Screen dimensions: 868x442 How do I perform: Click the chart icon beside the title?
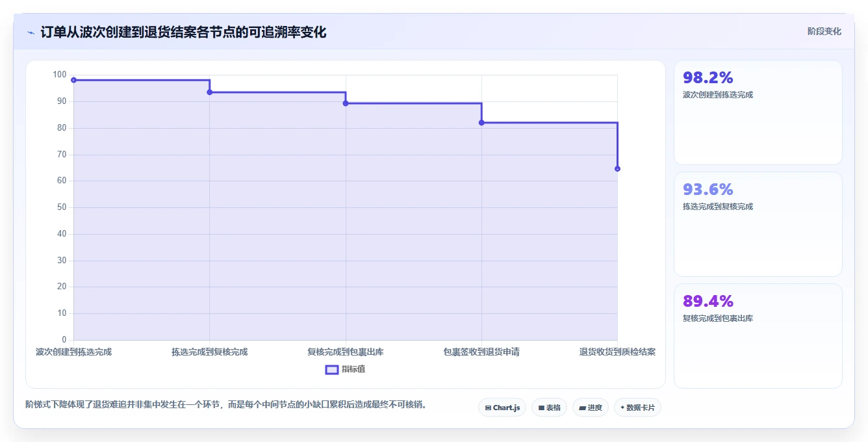point(31,32)
